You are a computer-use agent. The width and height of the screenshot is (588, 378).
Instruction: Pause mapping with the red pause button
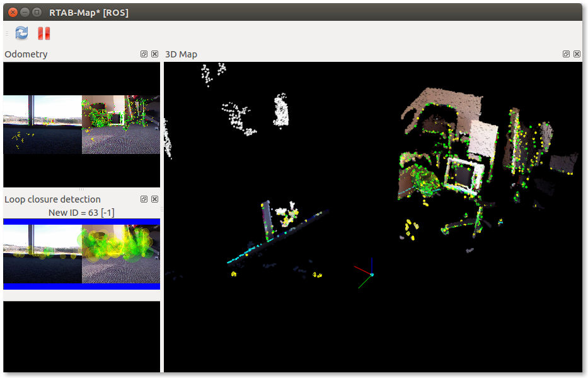43,33
